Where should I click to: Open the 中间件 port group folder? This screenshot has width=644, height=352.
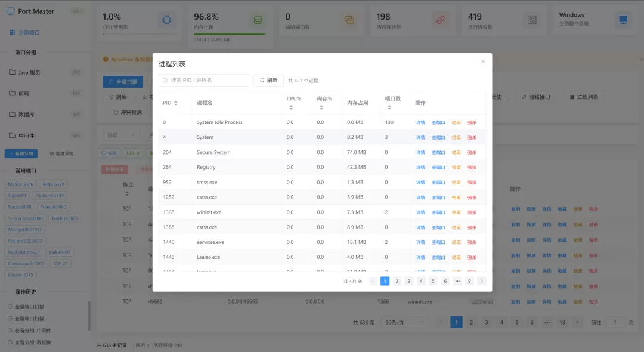point(44,135)
